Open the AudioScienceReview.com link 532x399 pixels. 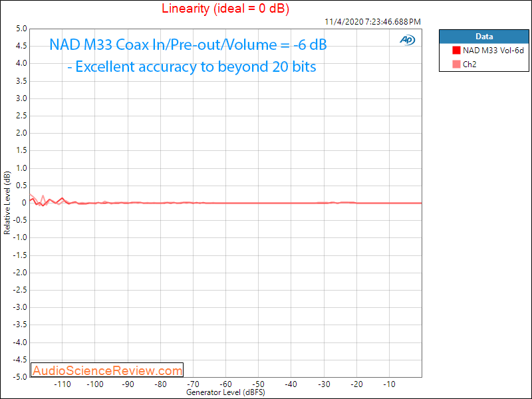point(107,370)
